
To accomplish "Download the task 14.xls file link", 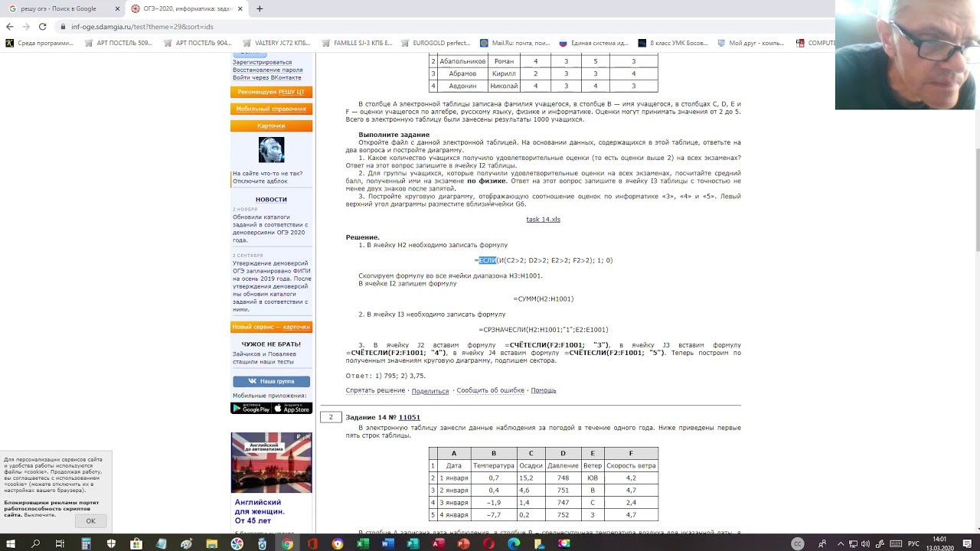I will pos(543,220).
